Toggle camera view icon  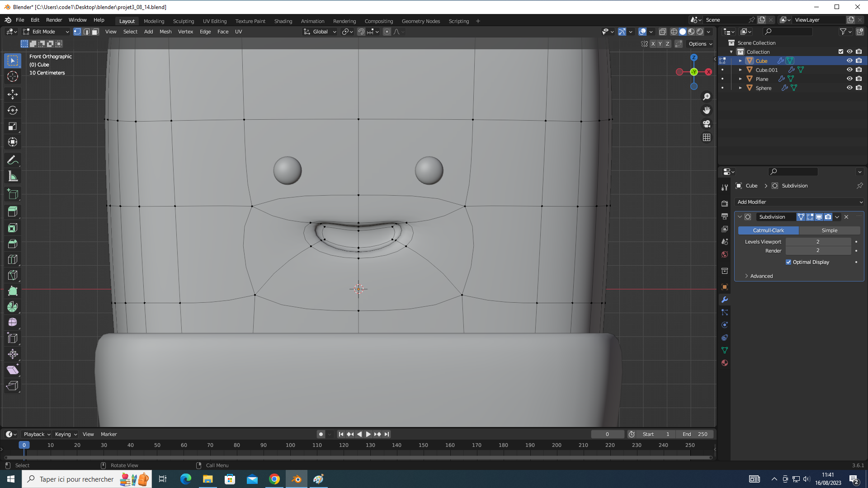coord(707,124)
